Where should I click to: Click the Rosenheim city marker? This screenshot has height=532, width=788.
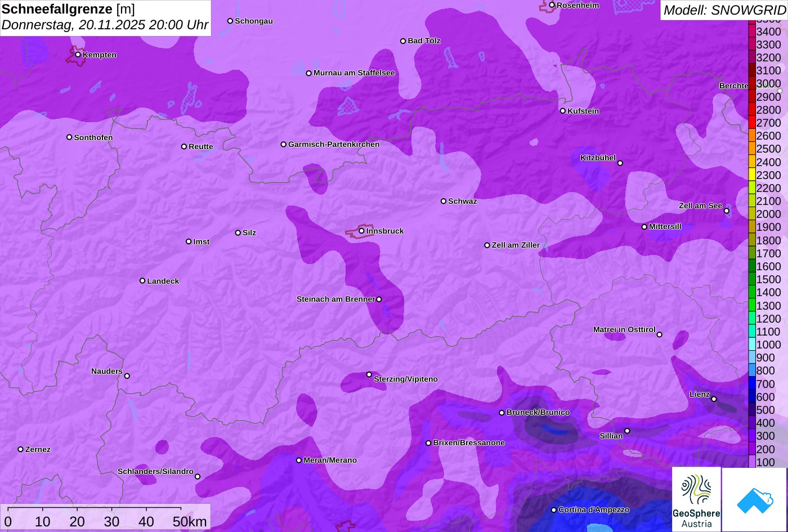(x=552, y=5)
